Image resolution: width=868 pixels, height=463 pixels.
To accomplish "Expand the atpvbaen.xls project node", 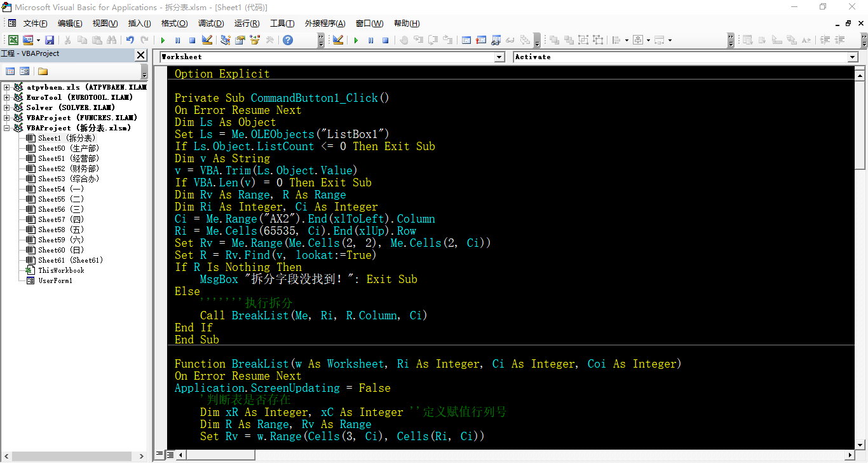I will point(6,87).
